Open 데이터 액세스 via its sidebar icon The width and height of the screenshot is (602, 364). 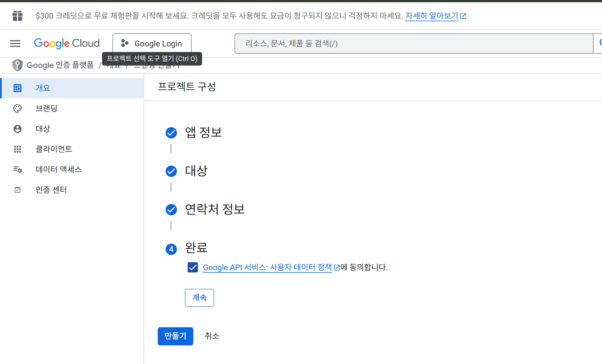[x=18, y=169]
